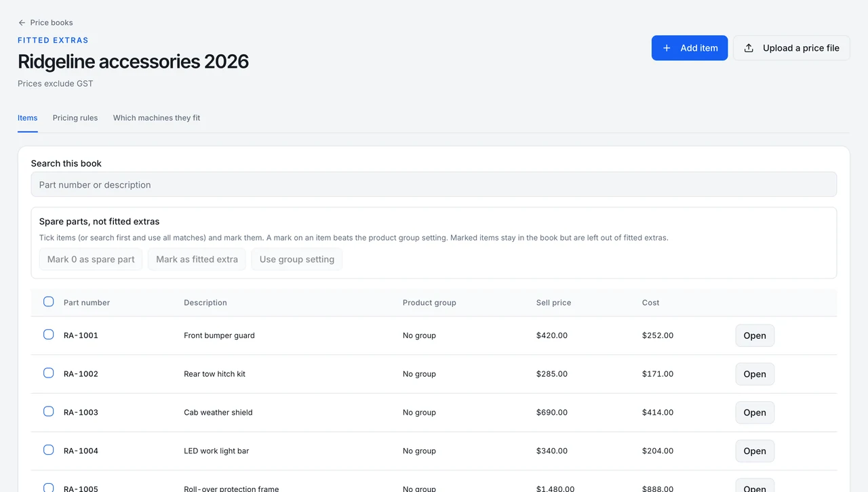868x492 pixels.
Task: Focus the Search this book field
Action: click(x=434, y=184)
